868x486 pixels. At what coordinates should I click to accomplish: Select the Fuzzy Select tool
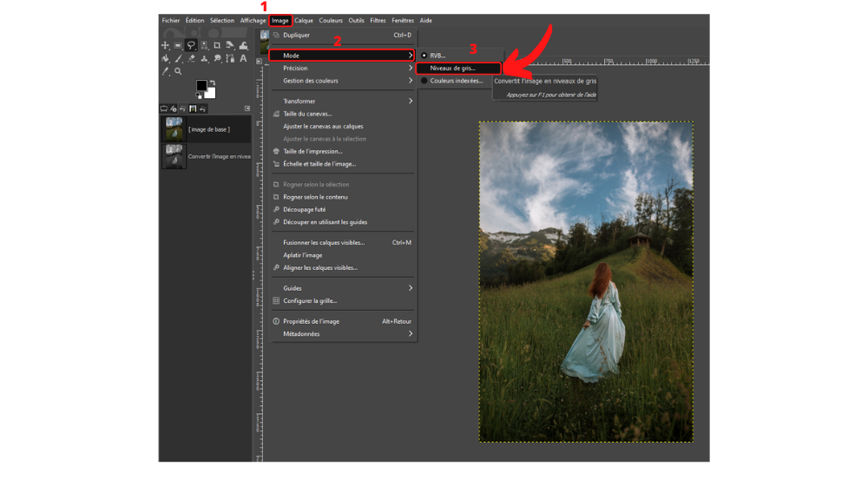[x=204, y=45]
